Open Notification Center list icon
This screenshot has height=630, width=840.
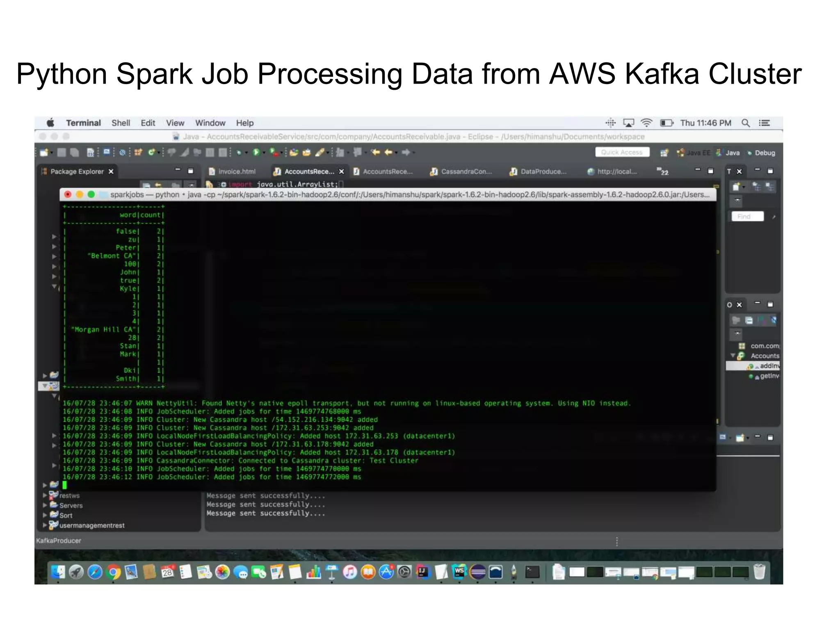click(x=764, y=123)
